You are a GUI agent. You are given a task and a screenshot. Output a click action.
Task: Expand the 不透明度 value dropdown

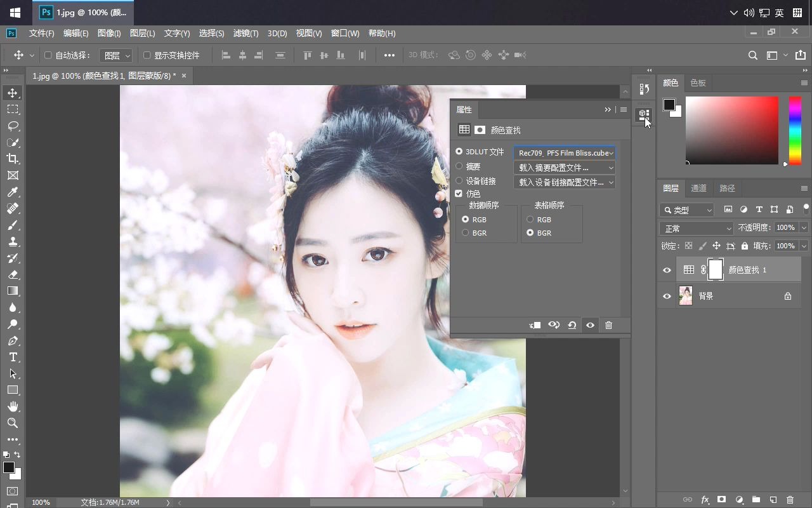(804, 227)
